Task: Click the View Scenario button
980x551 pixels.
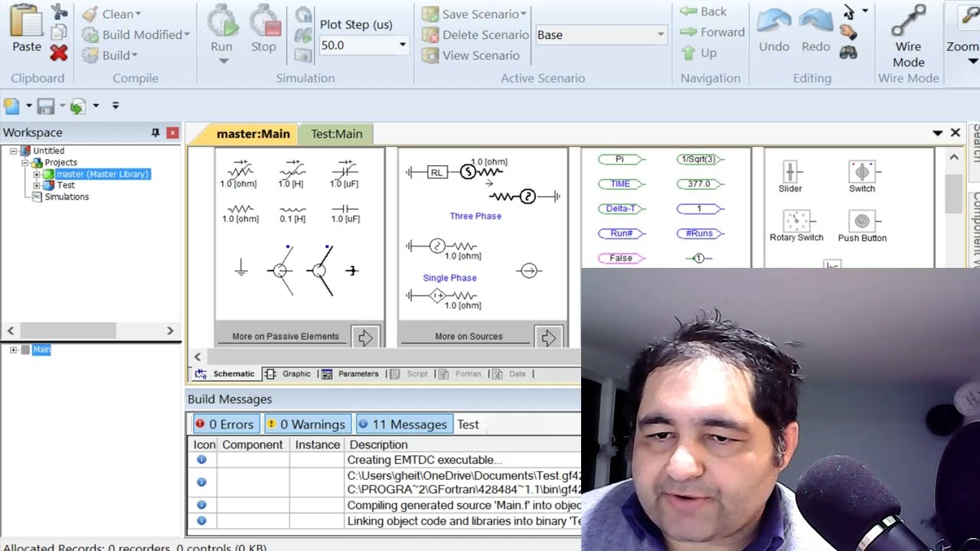Action: tap(471, 55)
